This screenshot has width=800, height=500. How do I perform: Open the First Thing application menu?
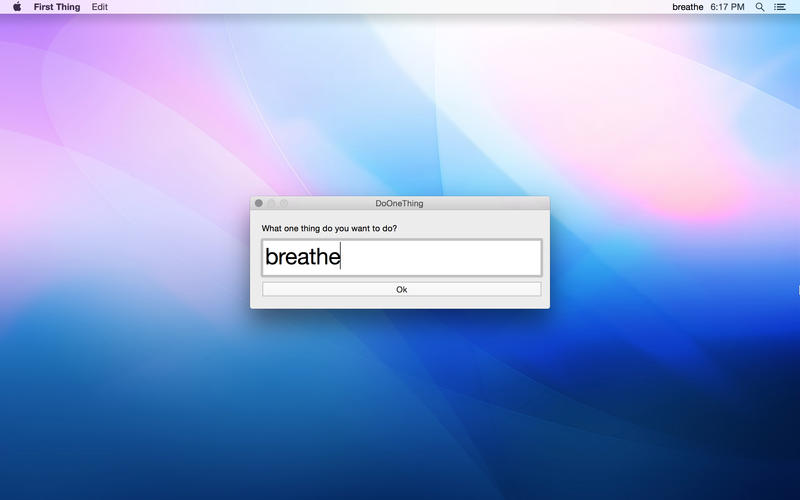pyautogui.click(x=56, y=7)
